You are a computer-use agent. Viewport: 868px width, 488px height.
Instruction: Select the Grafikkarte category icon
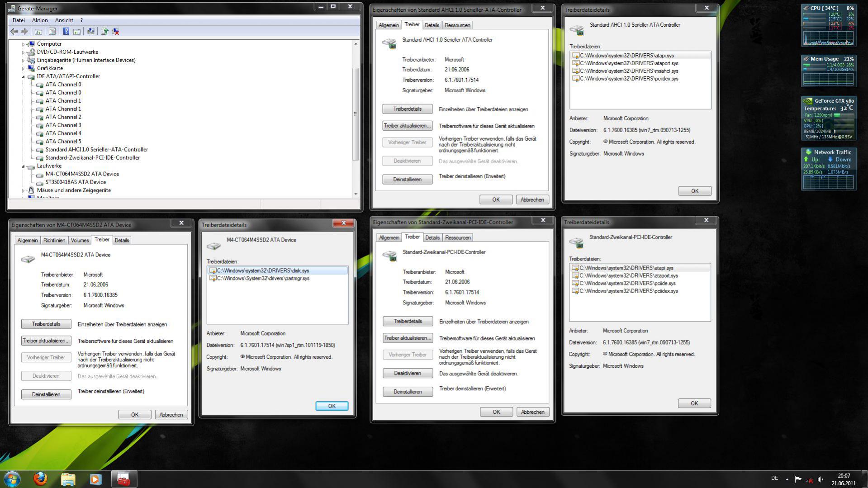click(x=31, y=68)
